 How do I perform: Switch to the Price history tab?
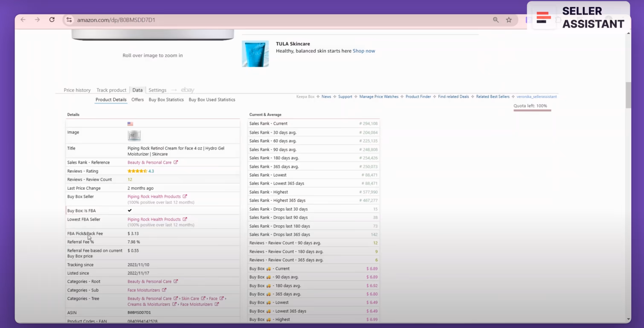point(77,90)
